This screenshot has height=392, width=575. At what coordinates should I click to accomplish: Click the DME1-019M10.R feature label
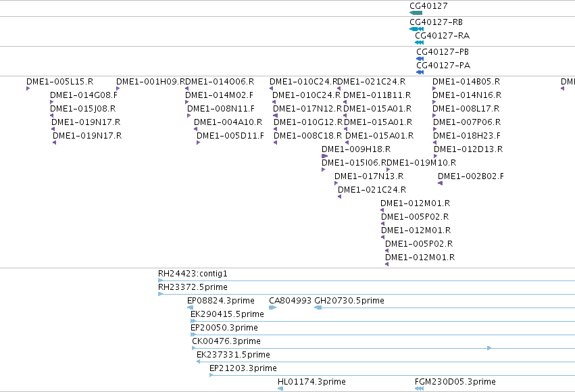(422, 163)
